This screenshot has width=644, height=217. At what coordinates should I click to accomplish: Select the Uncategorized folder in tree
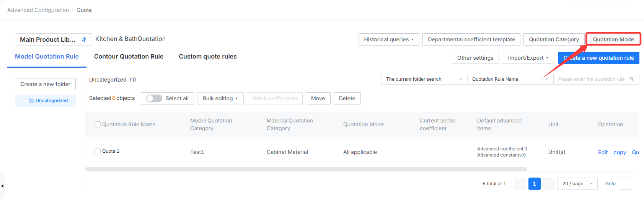pos(45,101)
